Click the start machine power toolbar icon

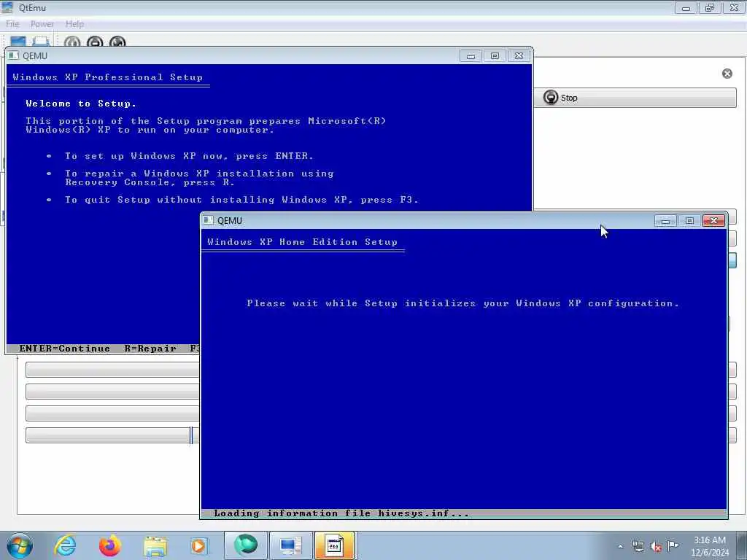[x=72, y=42]
